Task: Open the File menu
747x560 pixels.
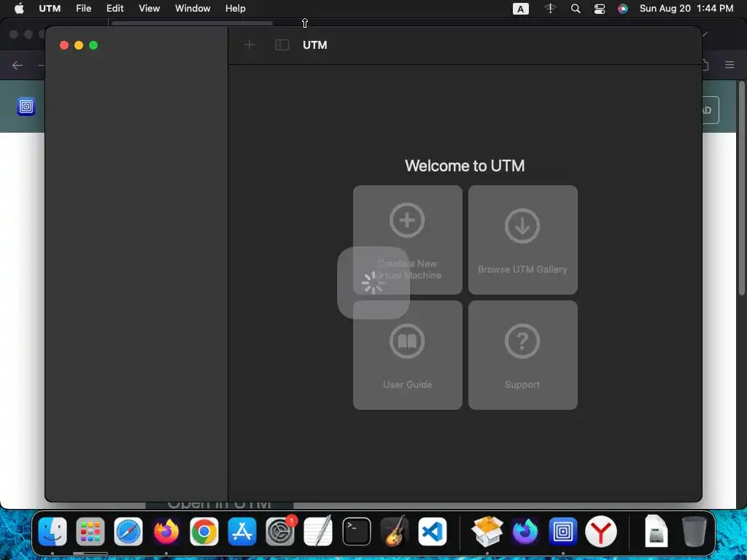Action: click(83, 9)
